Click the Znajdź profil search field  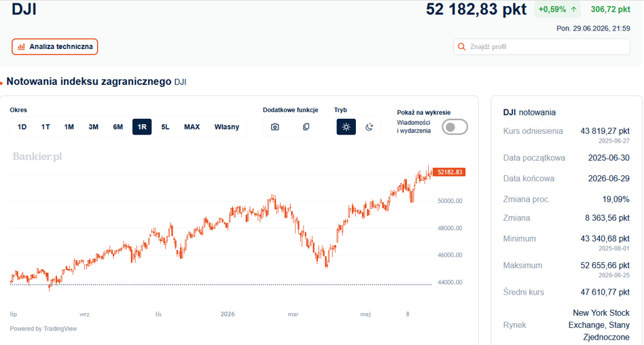(541, 47)
